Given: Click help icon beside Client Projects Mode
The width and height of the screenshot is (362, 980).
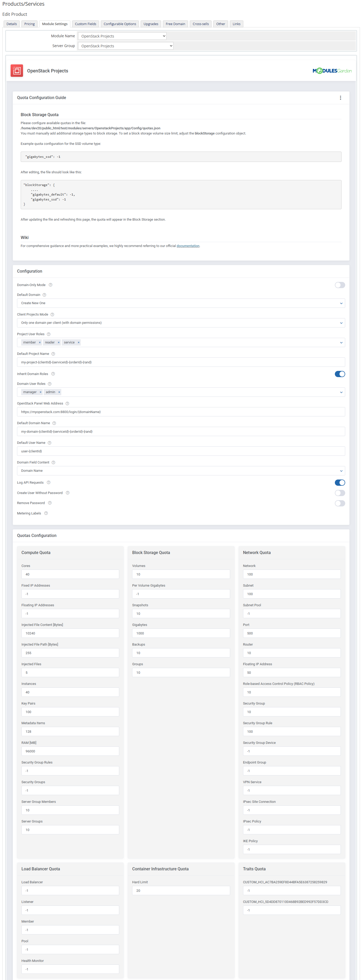Looking at the screenshot, I should point(52,315).
